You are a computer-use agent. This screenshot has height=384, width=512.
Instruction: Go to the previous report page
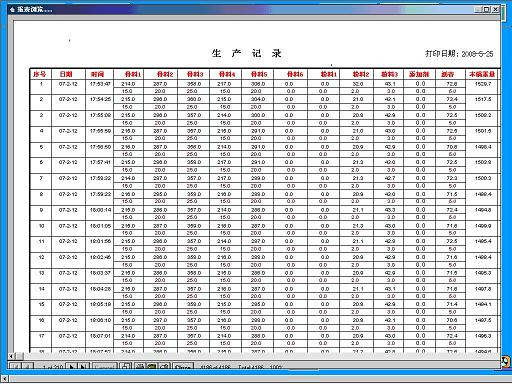pyautogui.click(x=28, y=367)
